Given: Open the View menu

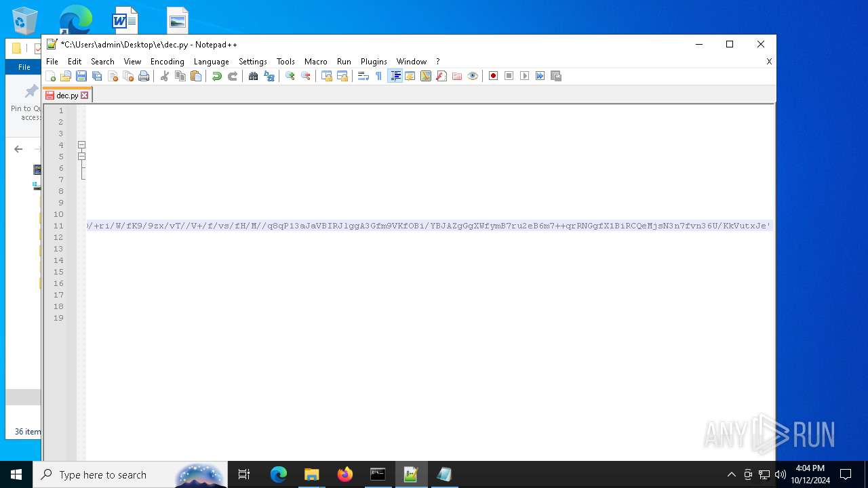Looking at the screenshot, I should click(132, 62).
